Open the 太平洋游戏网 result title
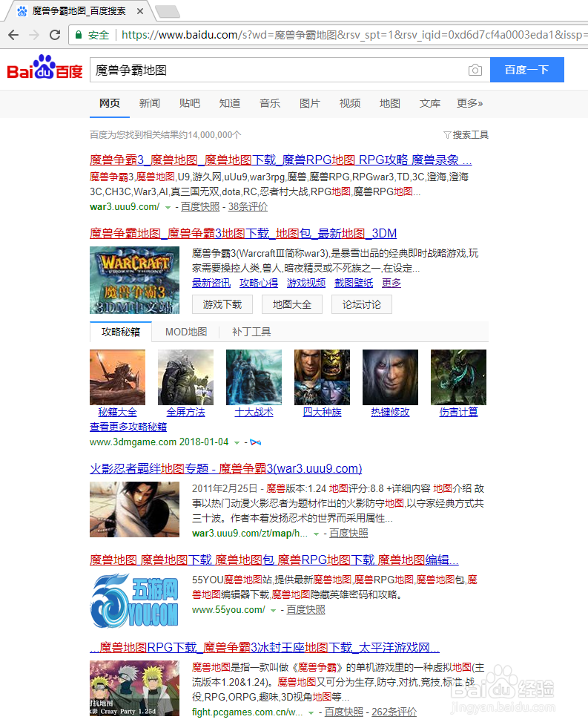588x728 pixels. click(264, 647)
